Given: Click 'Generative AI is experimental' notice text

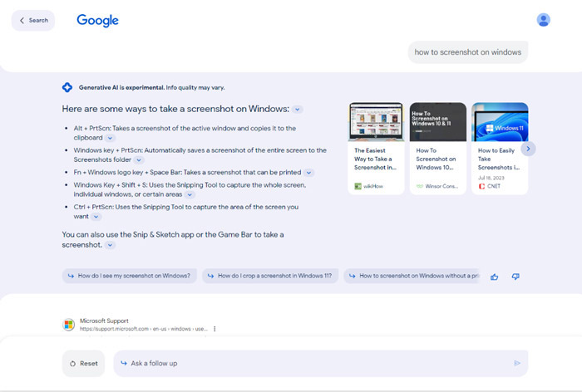Looking at the screenshot, I should pyautogui.click(x=151, y=87).
